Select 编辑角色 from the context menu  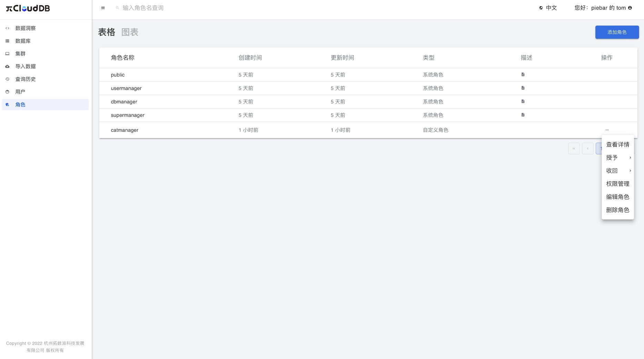pyautogui.click(x=618, y=197)
